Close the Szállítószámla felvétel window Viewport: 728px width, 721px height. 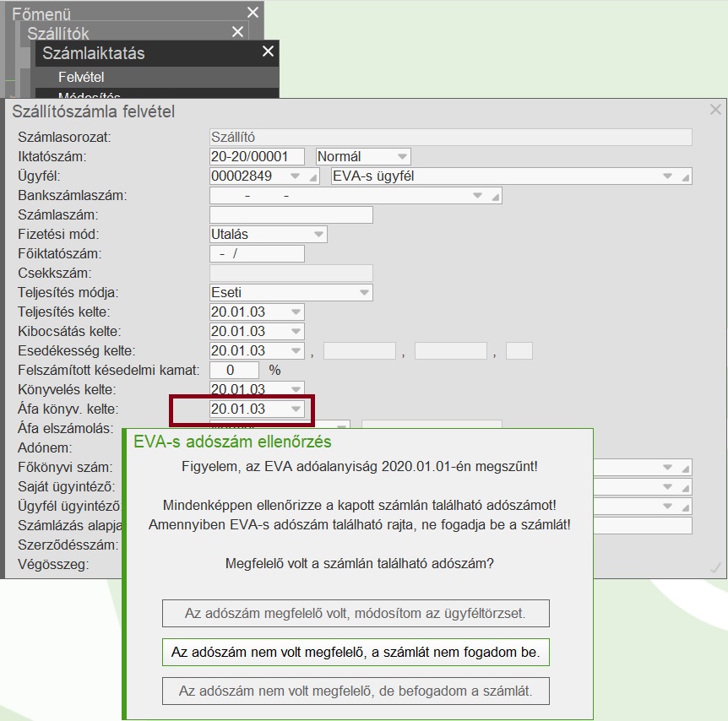[x=715, y=110]
